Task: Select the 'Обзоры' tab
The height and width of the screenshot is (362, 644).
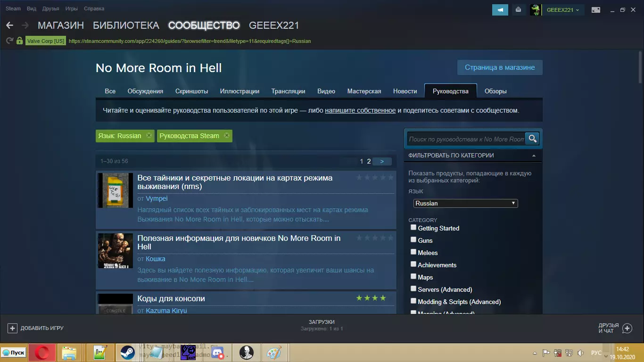Action: 495,91
